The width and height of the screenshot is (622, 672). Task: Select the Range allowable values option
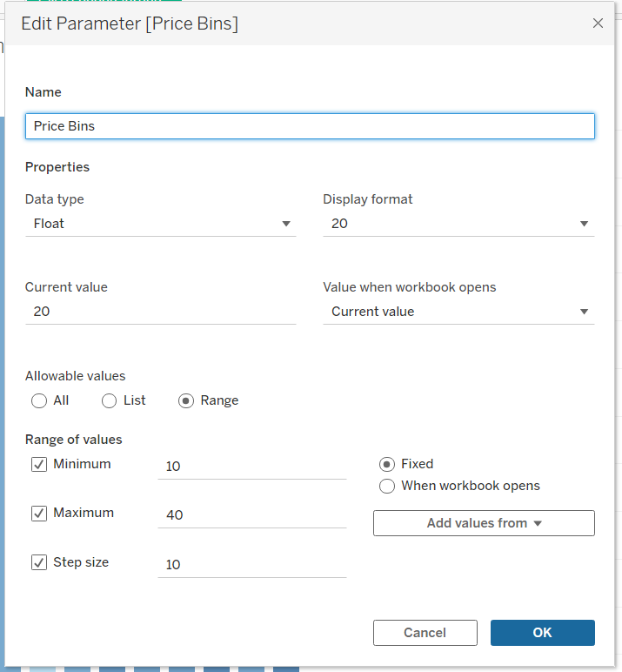pyautogui.click(x=185, y=401)
